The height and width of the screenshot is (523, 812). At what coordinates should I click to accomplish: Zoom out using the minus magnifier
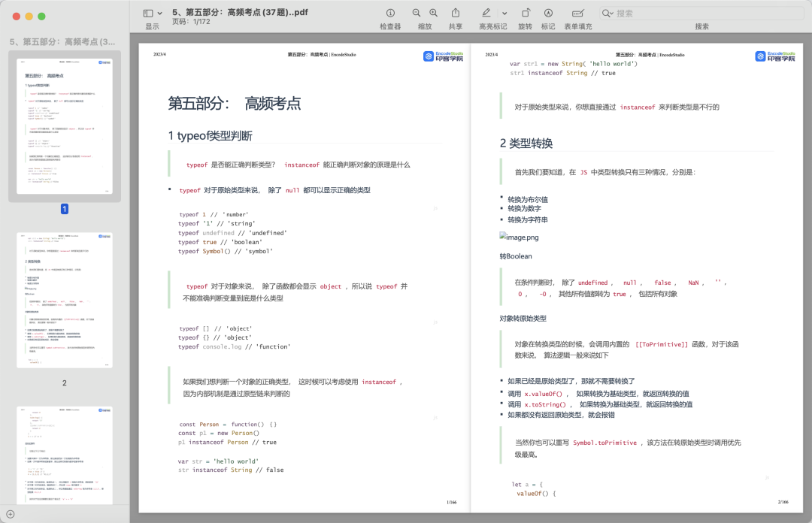417,13
